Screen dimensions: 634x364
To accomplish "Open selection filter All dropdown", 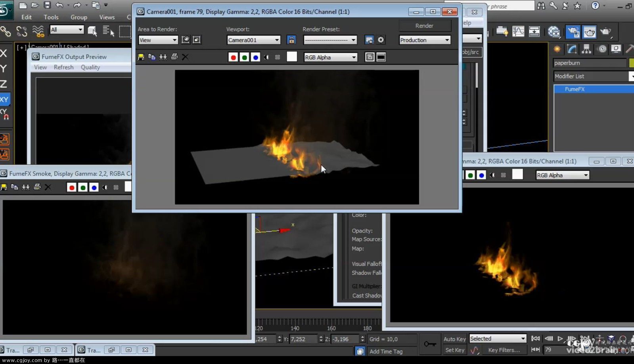I will [x=67, y=30].
